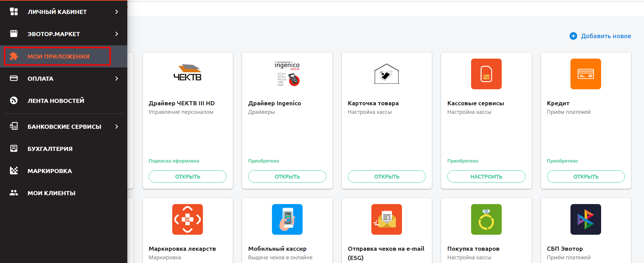Open the Мои клиенты section

[x=64, y=193]
